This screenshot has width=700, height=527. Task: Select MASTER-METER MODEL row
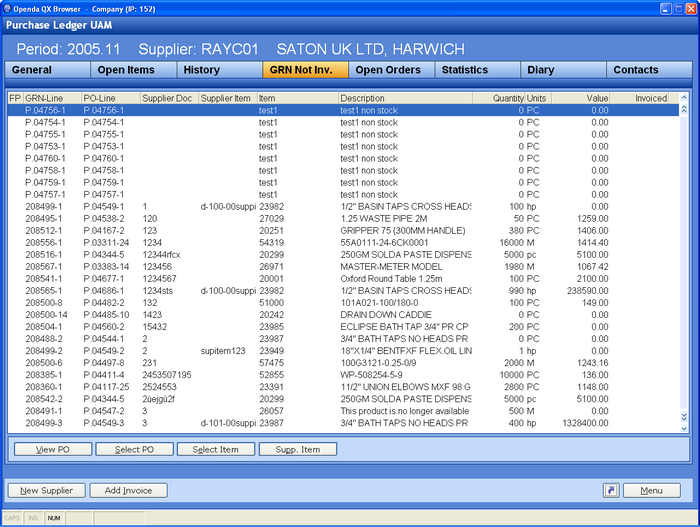click(x=344, y=267)
